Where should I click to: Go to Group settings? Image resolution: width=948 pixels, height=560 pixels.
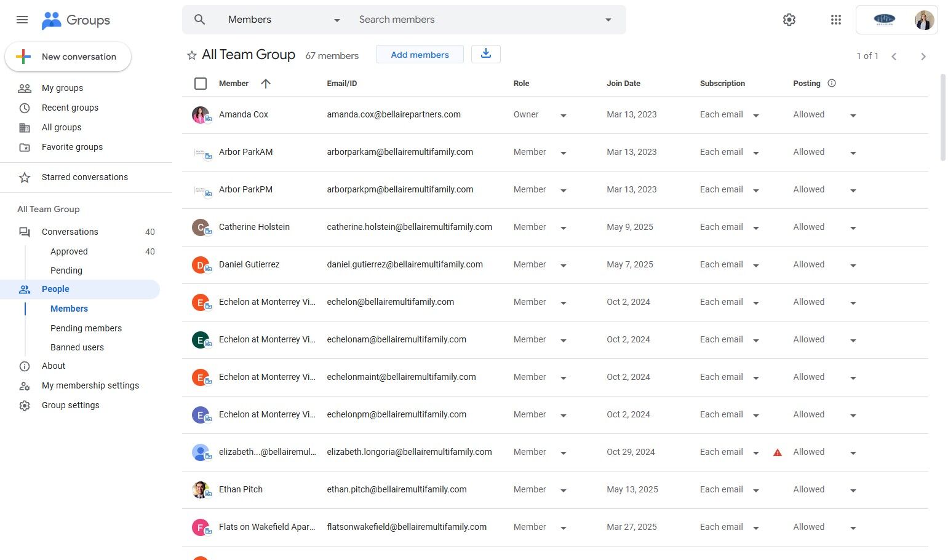pyautogui.click(x=70, y=405)
